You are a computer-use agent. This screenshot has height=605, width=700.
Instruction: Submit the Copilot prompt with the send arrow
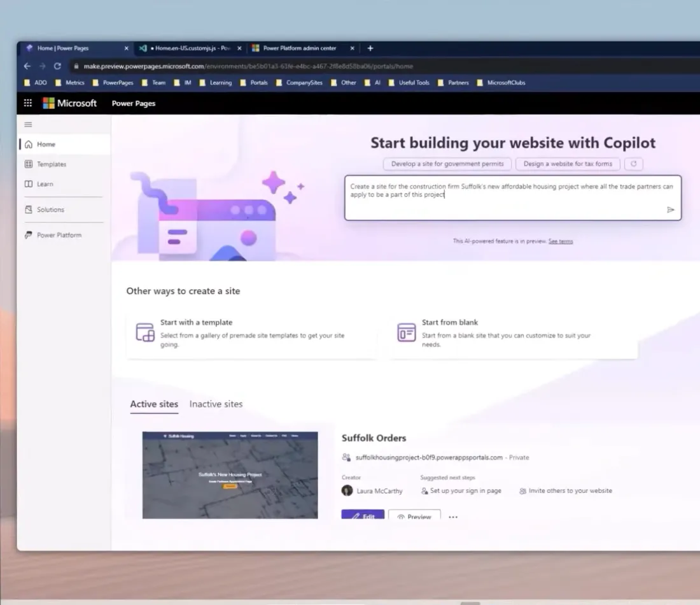click(x=670, y=209)
